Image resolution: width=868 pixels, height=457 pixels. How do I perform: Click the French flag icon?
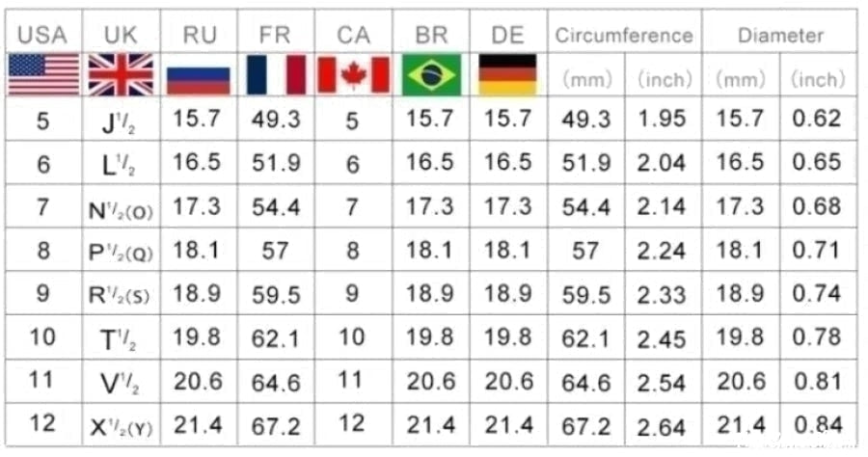(x=275, y=75)
